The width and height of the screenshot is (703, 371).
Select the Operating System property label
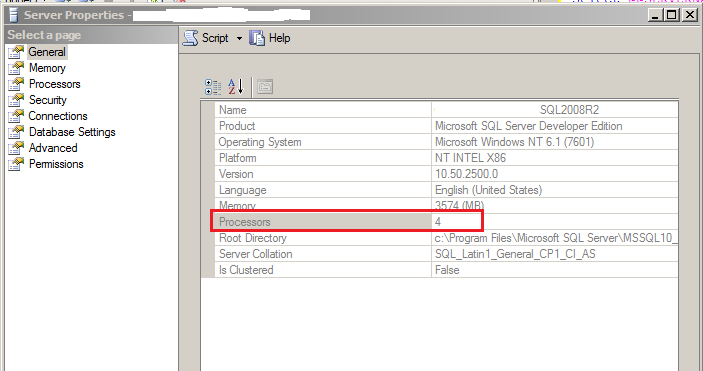pos(260,142)
